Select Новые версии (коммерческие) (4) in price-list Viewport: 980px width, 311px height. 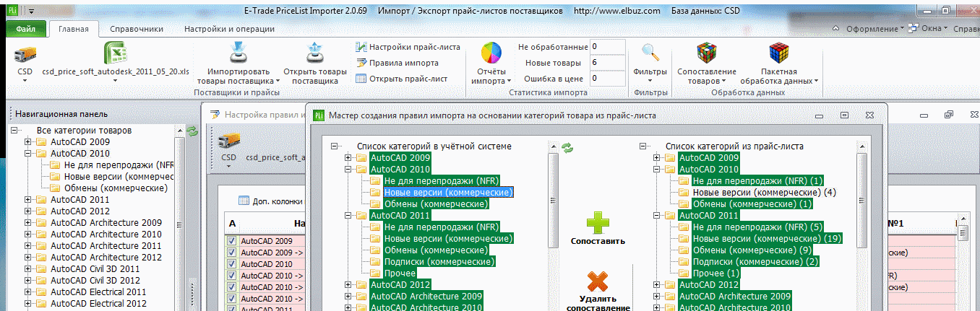(x=765, y=193)
